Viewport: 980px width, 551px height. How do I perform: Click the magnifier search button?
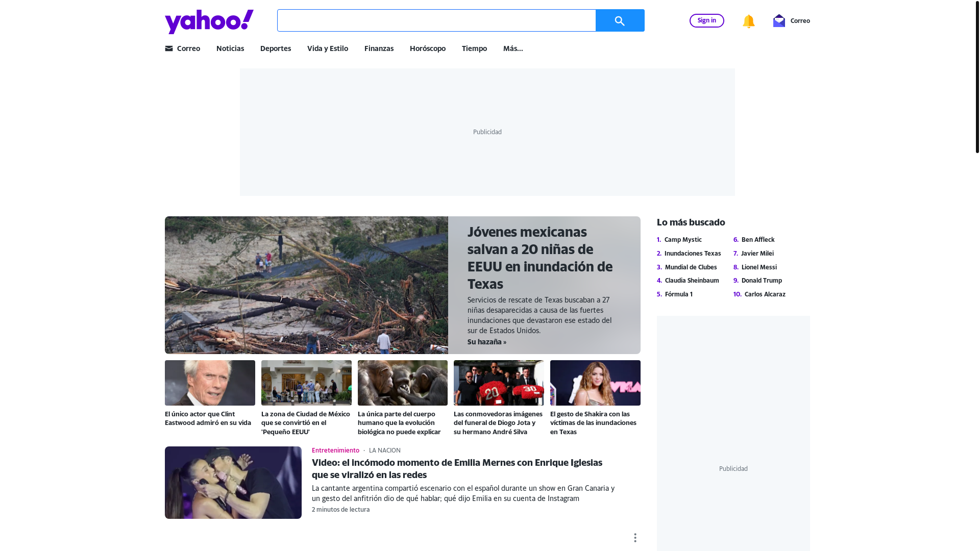pos(620,20)
